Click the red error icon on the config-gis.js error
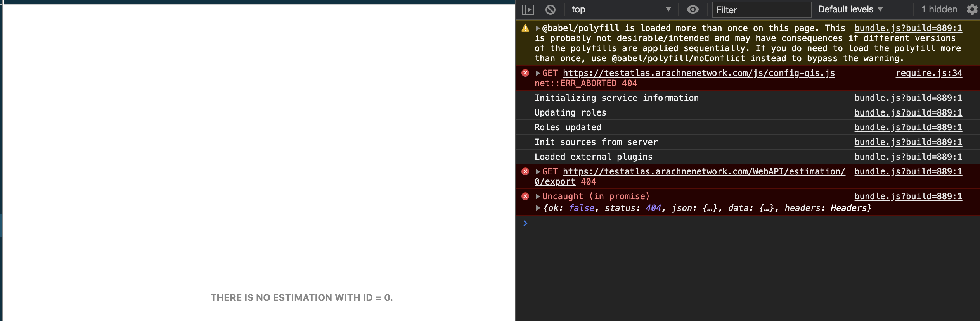 [525, 73]
